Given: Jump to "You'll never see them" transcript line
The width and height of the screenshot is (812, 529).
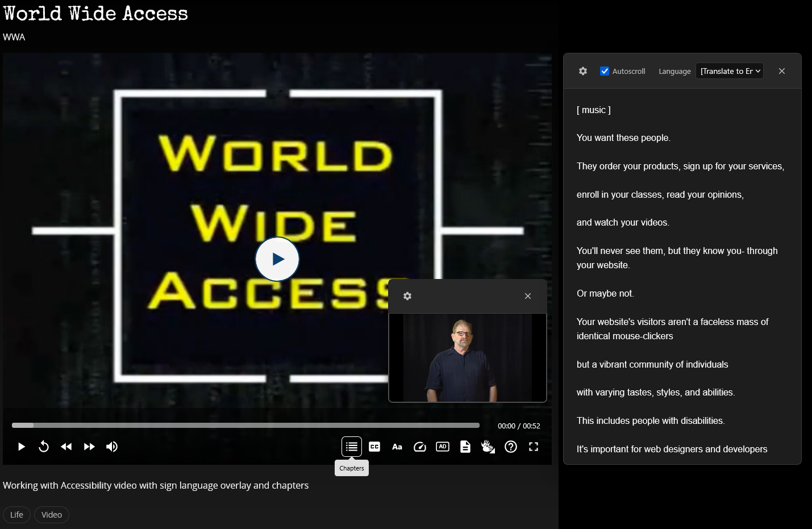Looking at the screenshot, I should click(x=677, y=258).
